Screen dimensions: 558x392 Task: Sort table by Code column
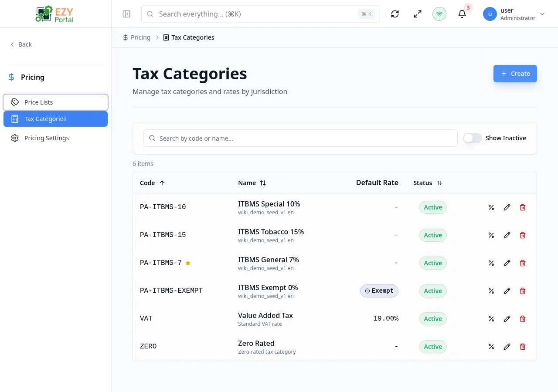153,183
